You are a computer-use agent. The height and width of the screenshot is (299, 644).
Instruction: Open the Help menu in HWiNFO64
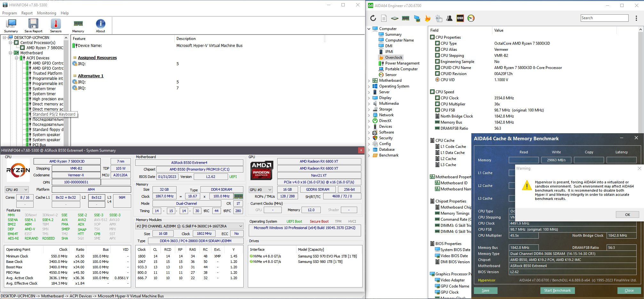point(65,13)
